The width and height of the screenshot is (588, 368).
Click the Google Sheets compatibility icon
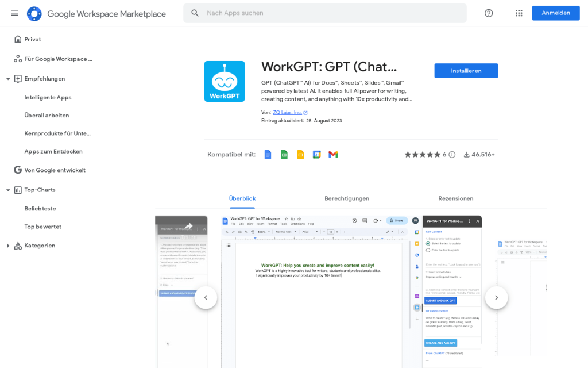point(284,155)
